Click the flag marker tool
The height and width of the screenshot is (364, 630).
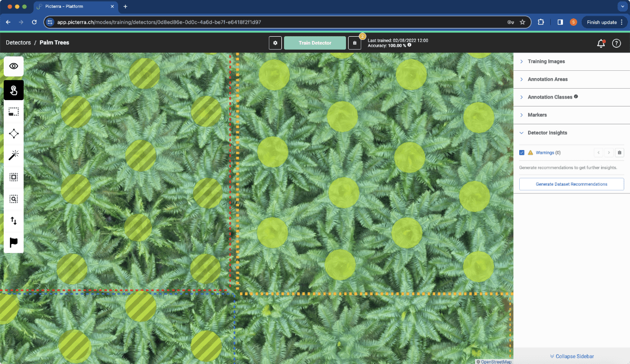tap(14, 243)
